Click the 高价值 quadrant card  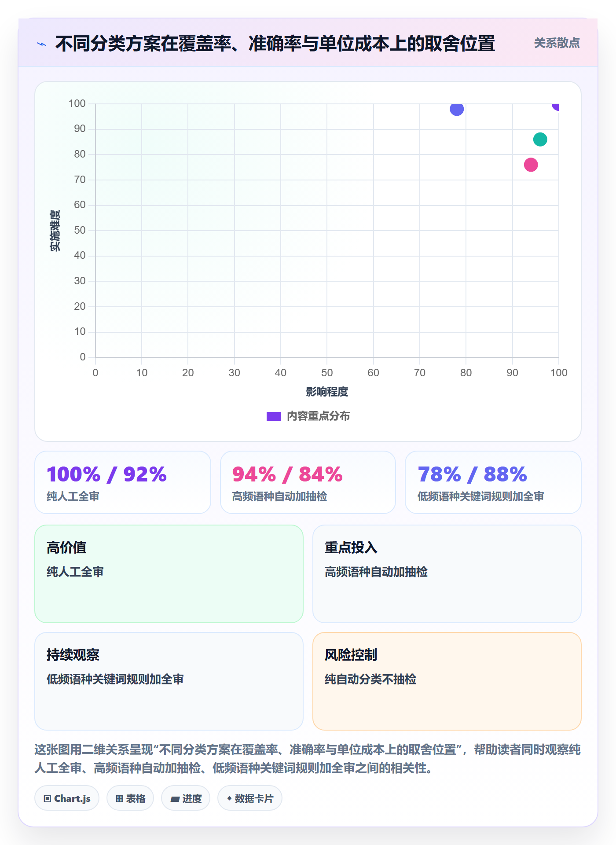pos(169,574)
